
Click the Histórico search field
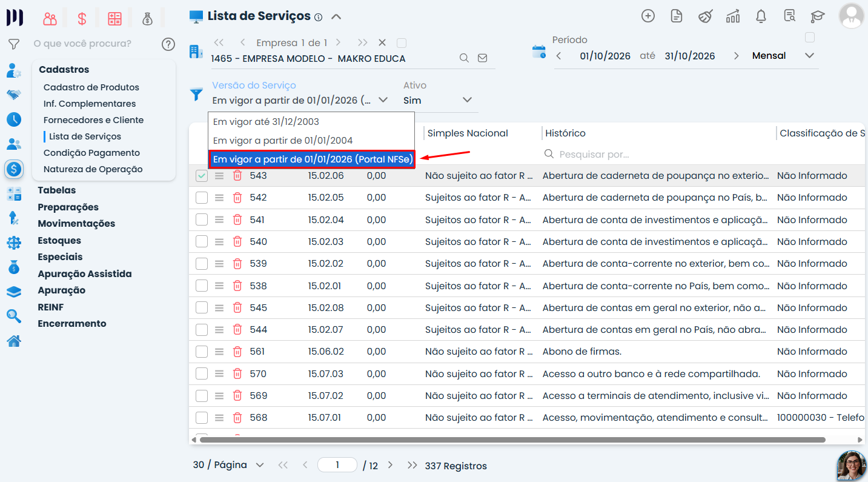[657, 155]
